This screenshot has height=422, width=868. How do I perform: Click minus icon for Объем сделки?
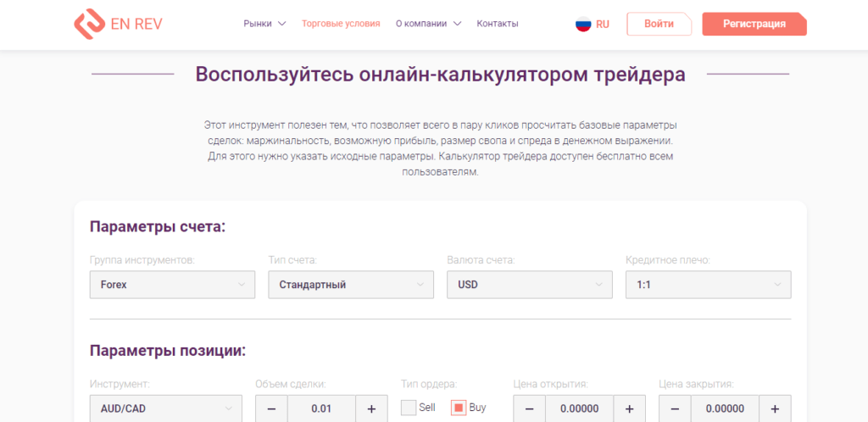click(271, 408)
